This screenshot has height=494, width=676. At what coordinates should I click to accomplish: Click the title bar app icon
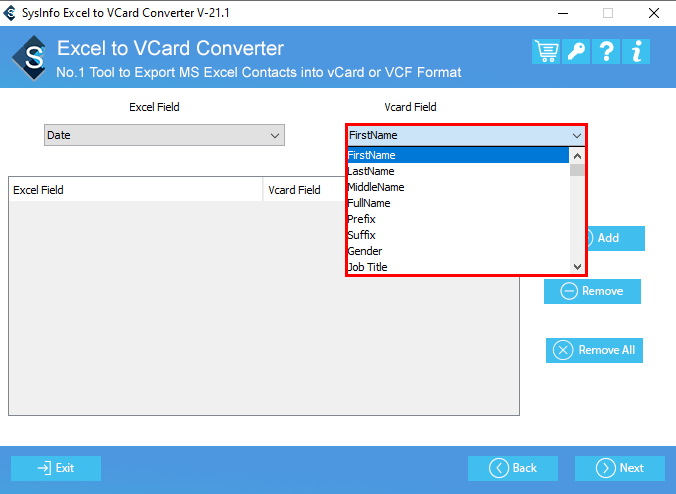click(9, 13)
